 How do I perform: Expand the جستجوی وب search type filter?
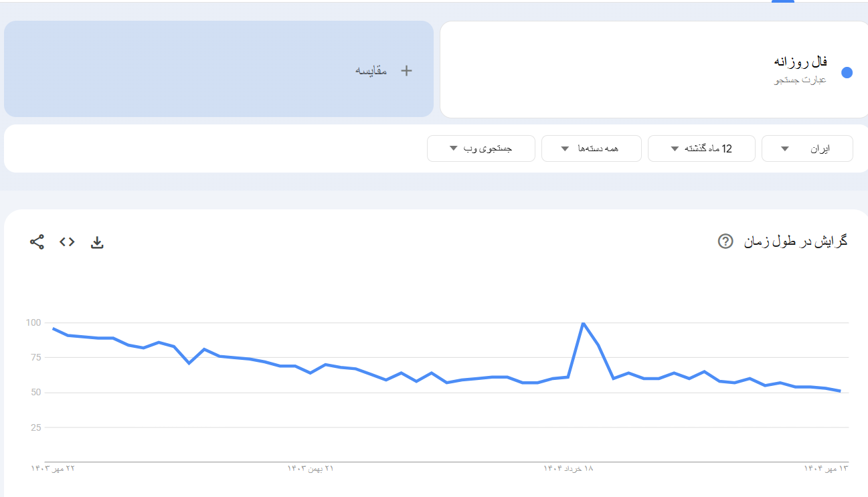(481, 148)
